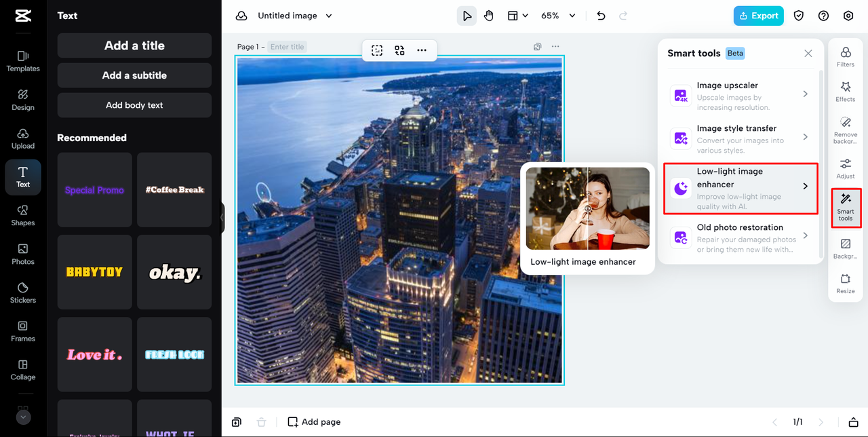The width and height of the screenshot is (868, 437).
Task: Open the bottom-right layers tray icon
Action: 854,422
